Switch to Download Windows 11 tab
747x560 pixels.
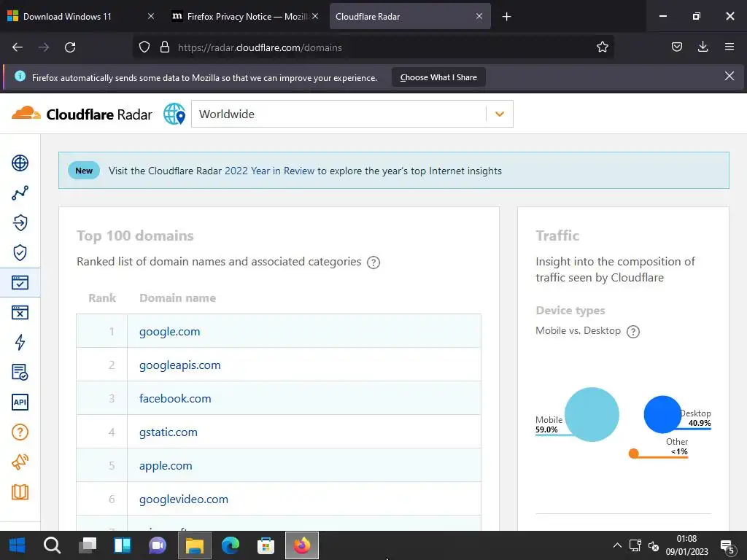click(80, 16)
